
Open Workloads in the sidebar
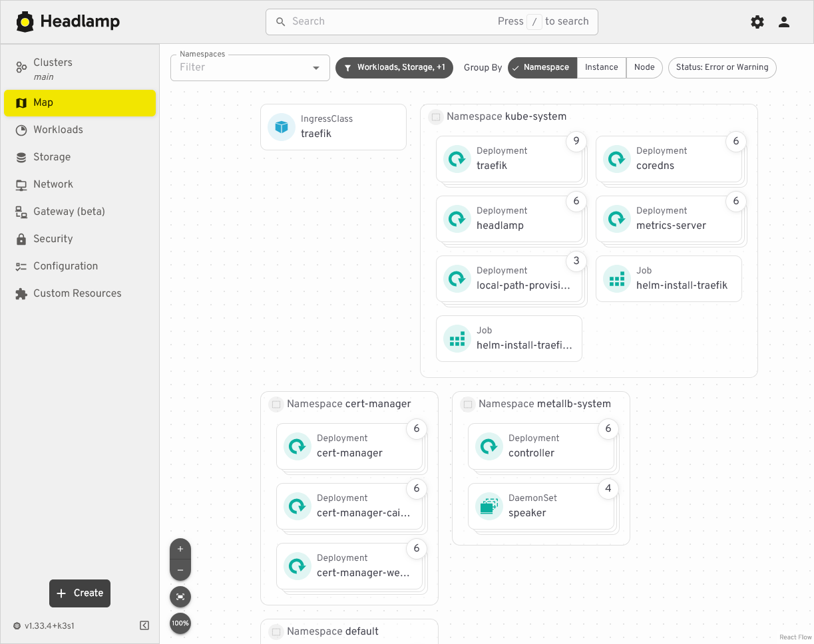(x=59, y=130)
